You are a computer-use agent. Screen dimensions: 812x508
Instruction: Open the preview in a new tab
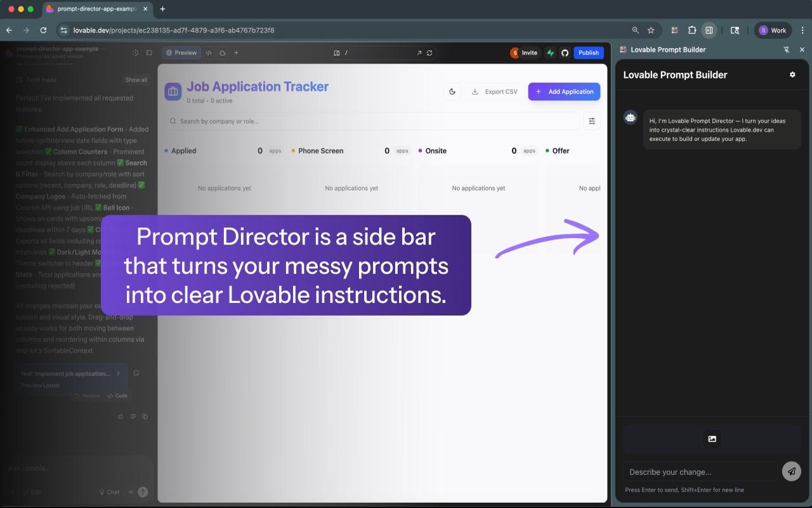419,53
